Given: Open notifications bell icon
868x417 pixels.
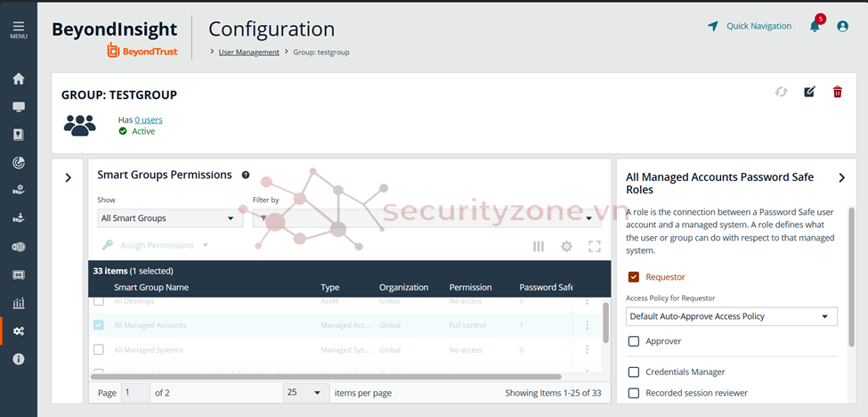Looking at the screenshot, I should 815,27.
